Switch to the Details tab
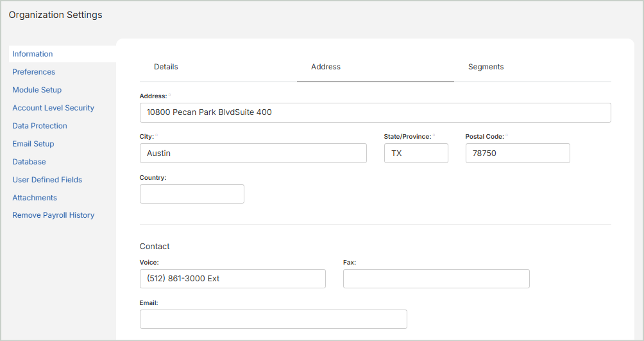The image size is (644, 341). [x=166, y=67]
